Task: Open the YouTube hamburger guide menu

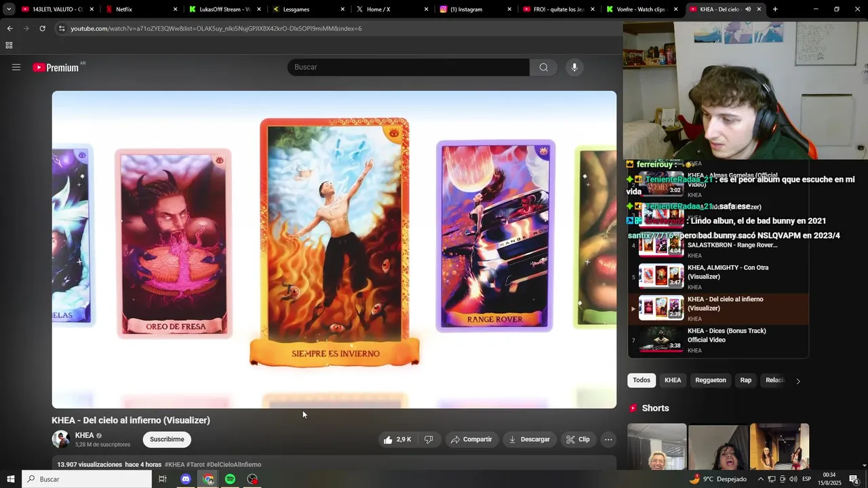Action: pyautogui.click(x=16, y=67)
